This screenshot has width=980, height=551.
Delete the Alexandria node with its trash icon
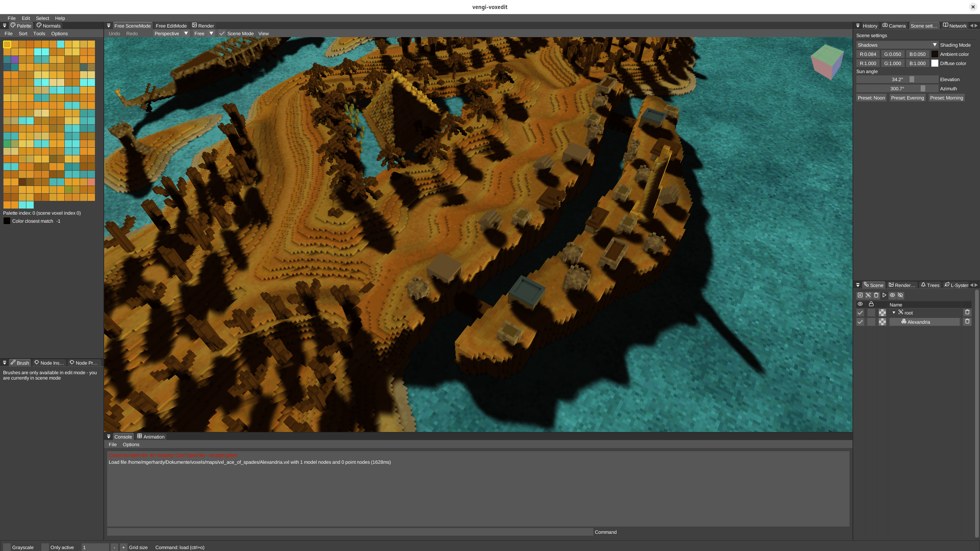(x=967, y=321)
